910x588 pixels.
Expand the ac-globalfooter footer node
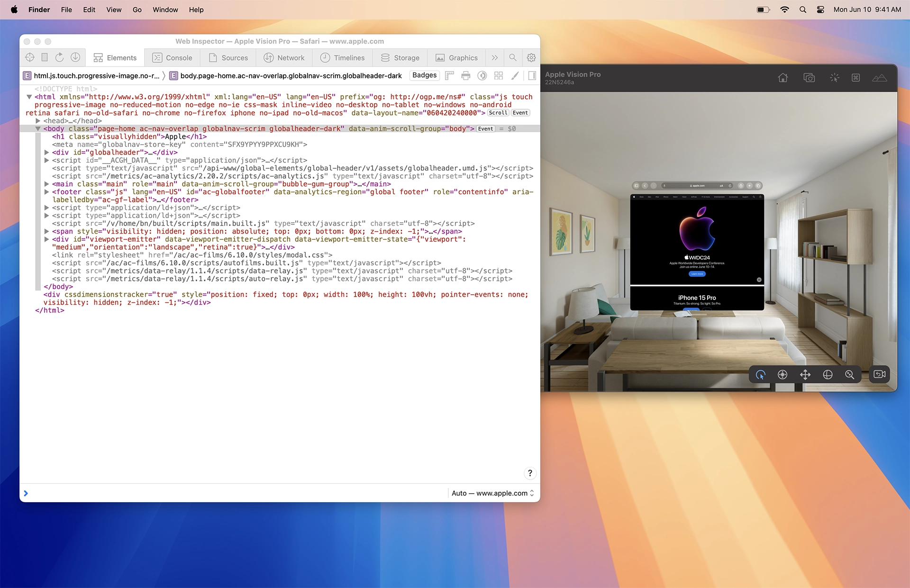click(46, 191)
